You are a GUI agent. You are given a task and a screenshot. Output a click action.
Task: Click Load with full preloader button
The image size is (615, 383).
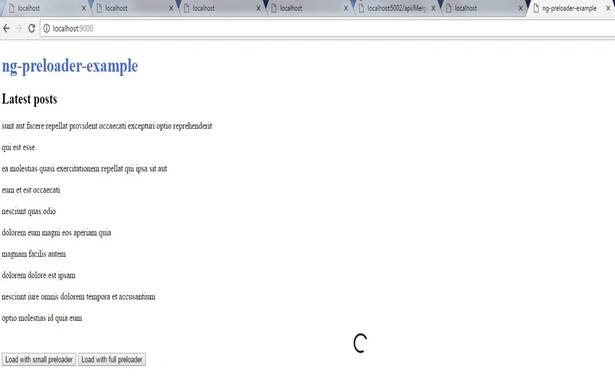(x=112, y=359)
